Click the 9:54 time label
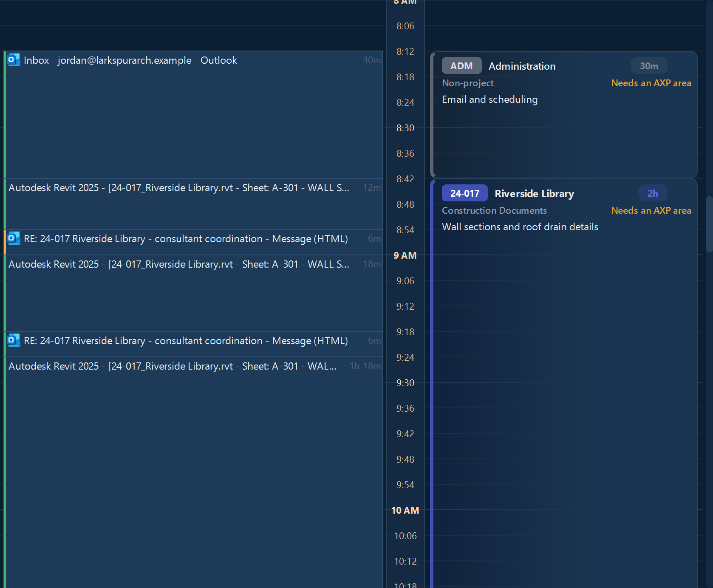Screen dimensions: 713x588 click(x=405, y=485)
